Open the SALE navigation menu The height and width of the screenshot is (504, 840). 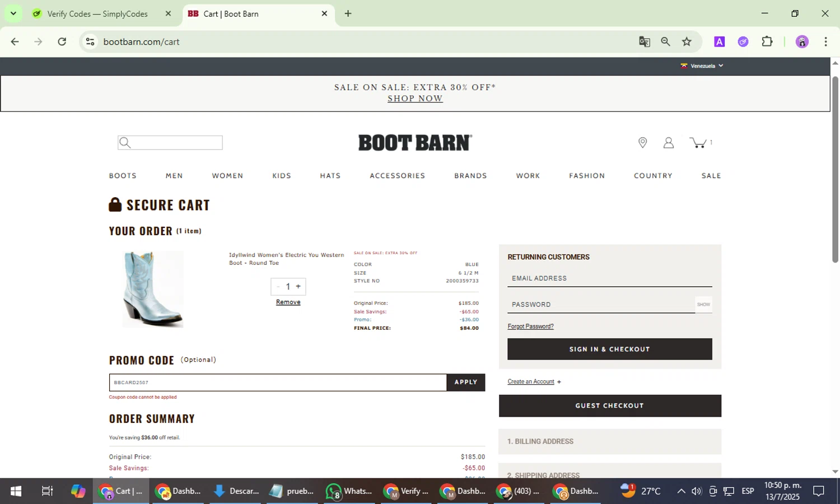coord(711,176)
